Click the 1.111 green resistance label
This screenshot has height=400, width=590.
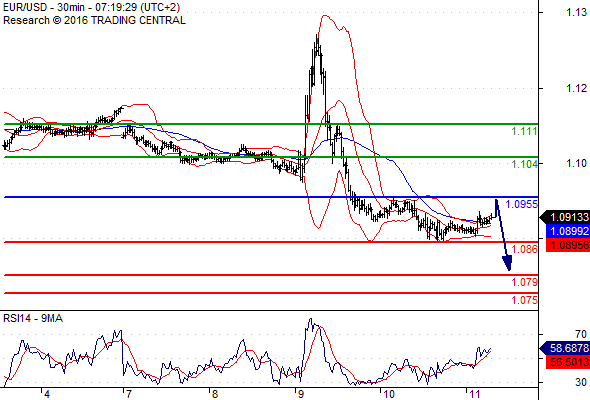[x=524, y=131]
